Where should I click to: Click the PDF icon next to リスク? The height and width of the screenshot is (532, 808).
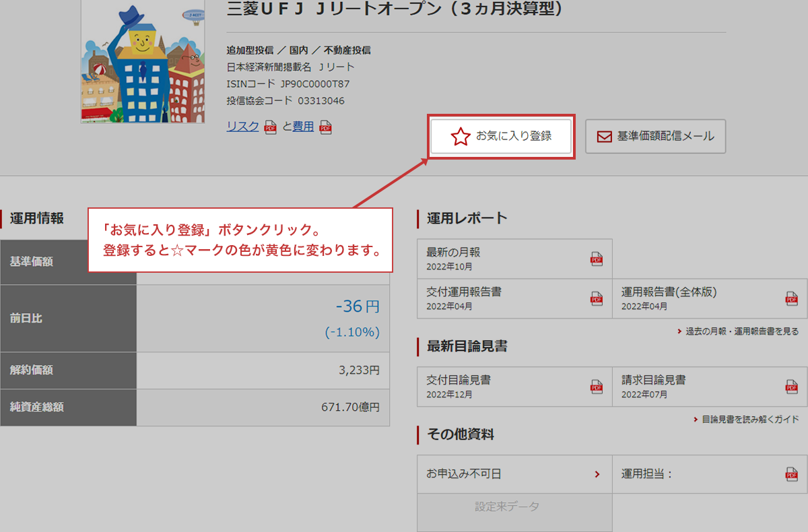click(270, 127)
